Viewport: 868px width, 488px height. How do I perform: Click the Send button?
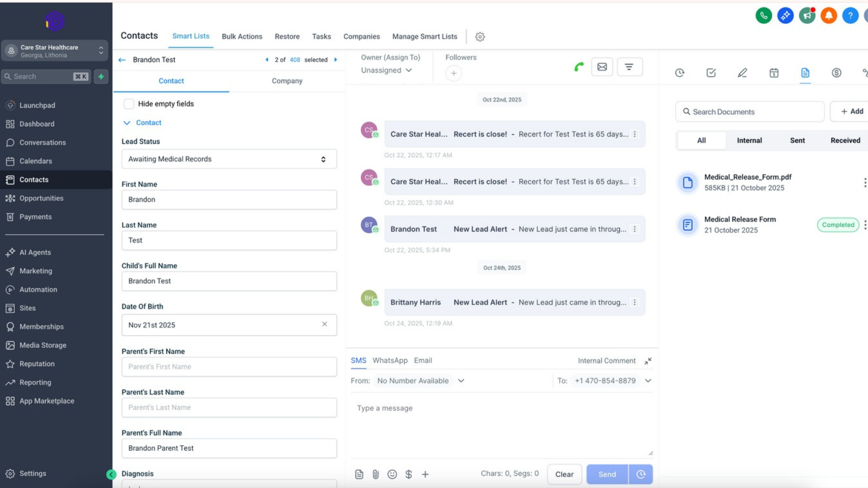point(607,474)
